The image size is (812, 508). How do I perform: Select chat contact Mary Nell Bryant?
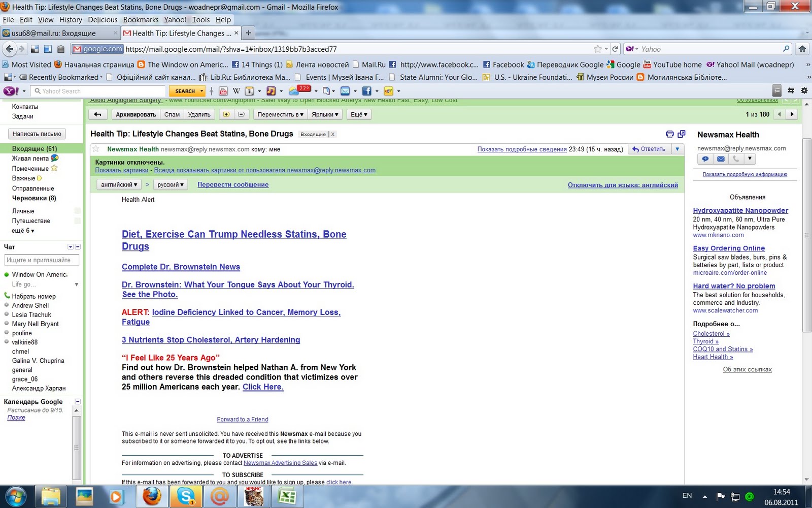(x=36, y=324)
